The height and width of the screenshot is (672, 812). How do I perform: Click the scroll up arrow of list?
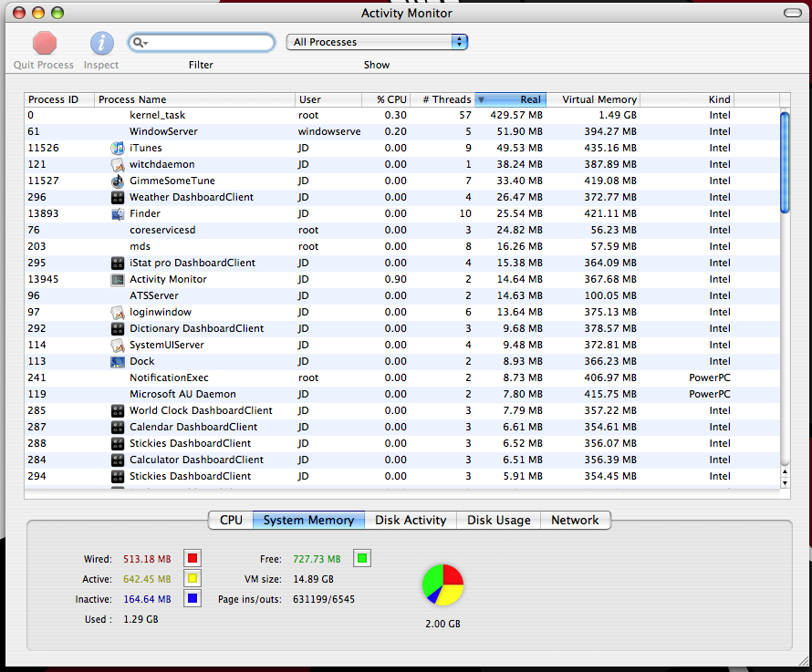(x=785, y=471)
